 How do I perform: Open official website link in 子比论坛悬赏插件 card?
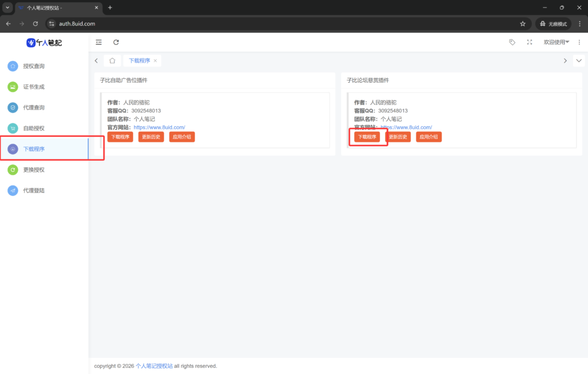pos(406,128)
